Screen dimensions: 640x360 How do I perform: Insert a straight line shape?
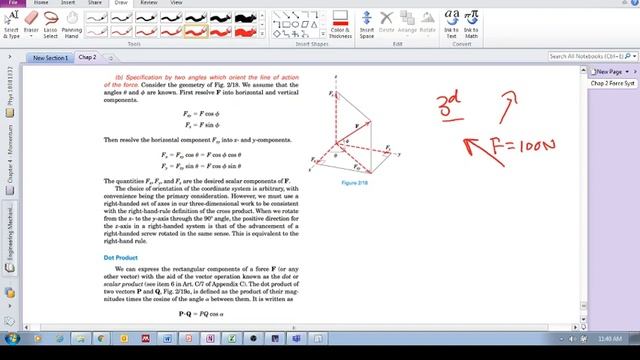[277, 15]
